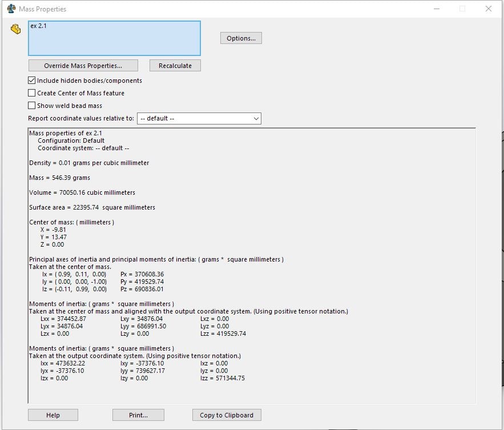
Task: Click the dropdown arrow for report coordinates
Action: coord(256,118)
